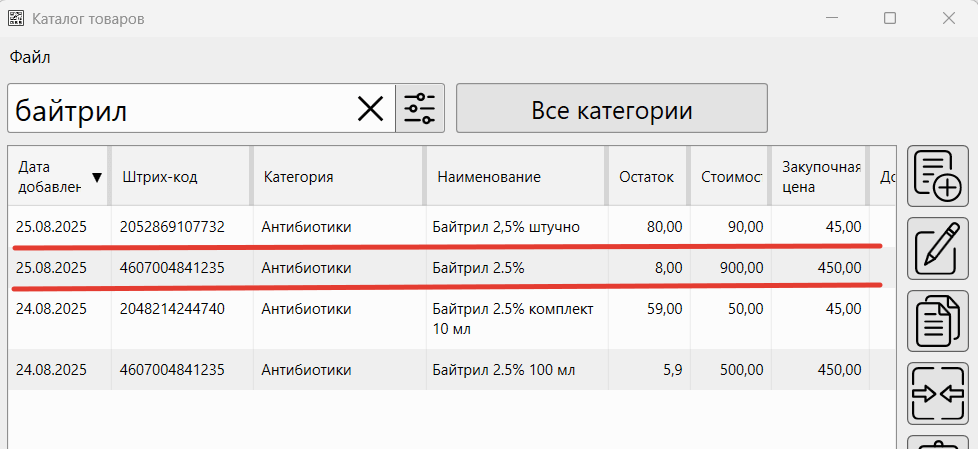Click inside the search field with байтрил
This screenshot has height=449, width=978.
tap(180, 109)
